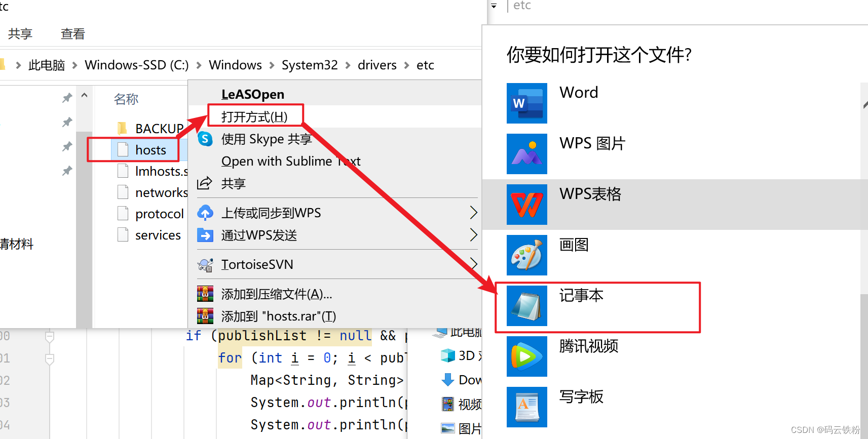Click the 视频 film strip icon
868x439 pixels.
(x=448, y=404)
